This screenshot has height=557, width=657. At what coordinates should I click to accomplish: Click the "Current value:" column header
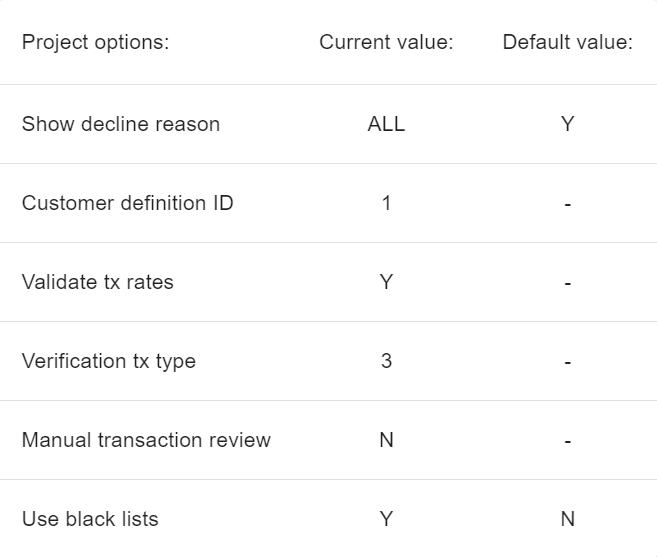pos(386,42)
